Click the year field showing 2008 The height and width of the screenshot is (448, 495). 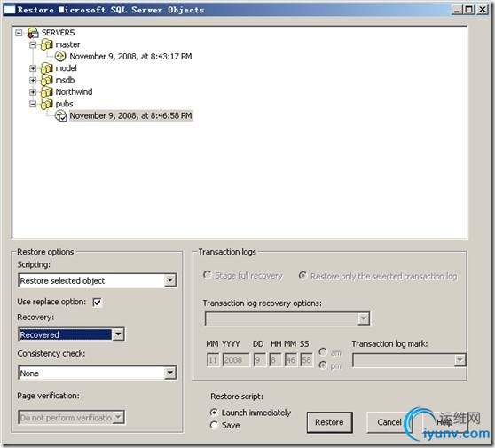tap(235, 360)
